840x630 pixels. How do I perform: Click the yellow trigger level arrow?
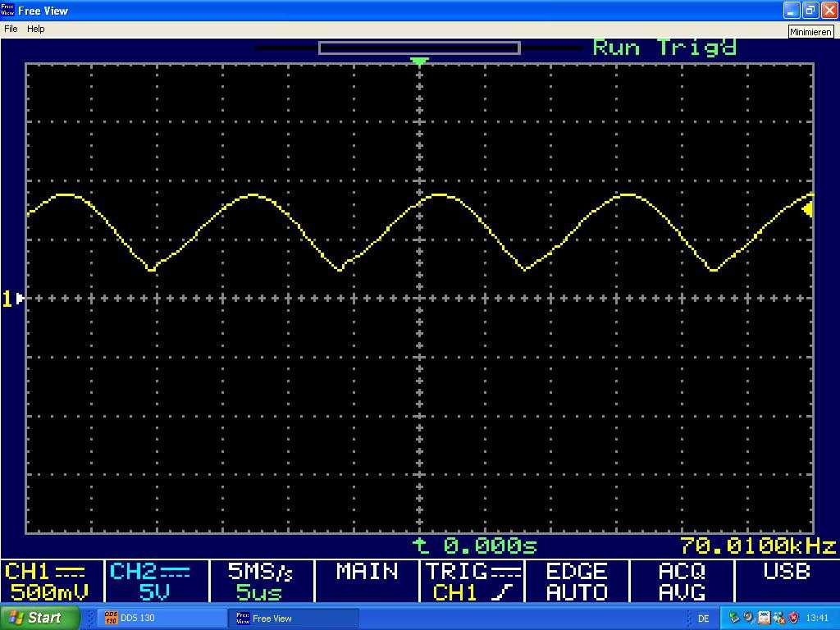point(807,209)
